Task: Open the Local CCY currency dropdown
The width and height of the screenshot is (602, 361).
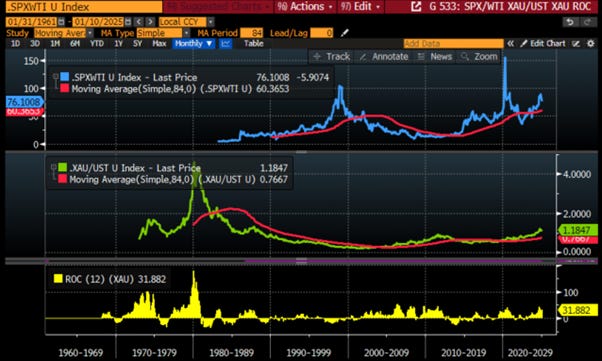Action: [210, 22]
